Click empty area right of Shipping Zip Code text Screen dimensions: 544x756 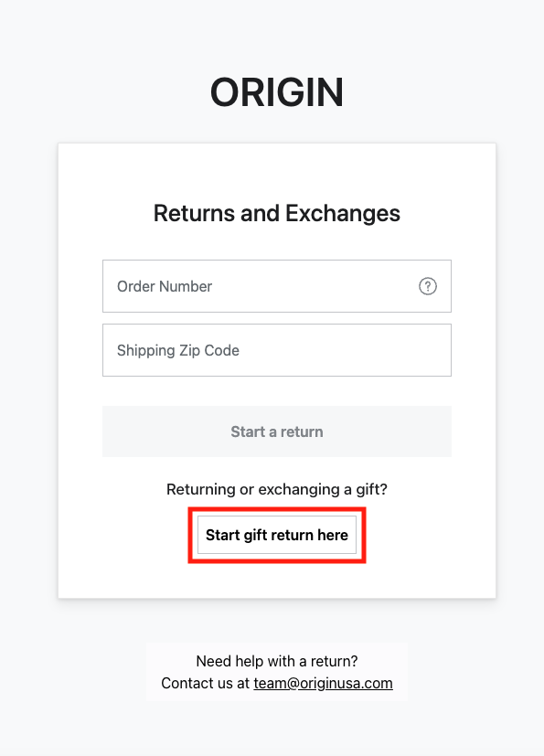pyautogui.click(x=345, y=350)
